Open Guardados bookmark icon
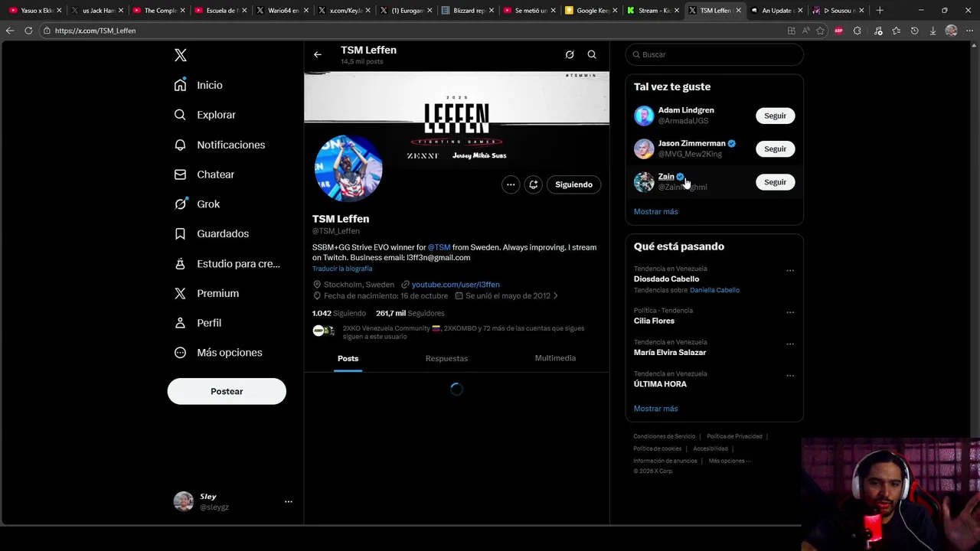The height and width of the screenshot is (551, 980). pos(180,233)
